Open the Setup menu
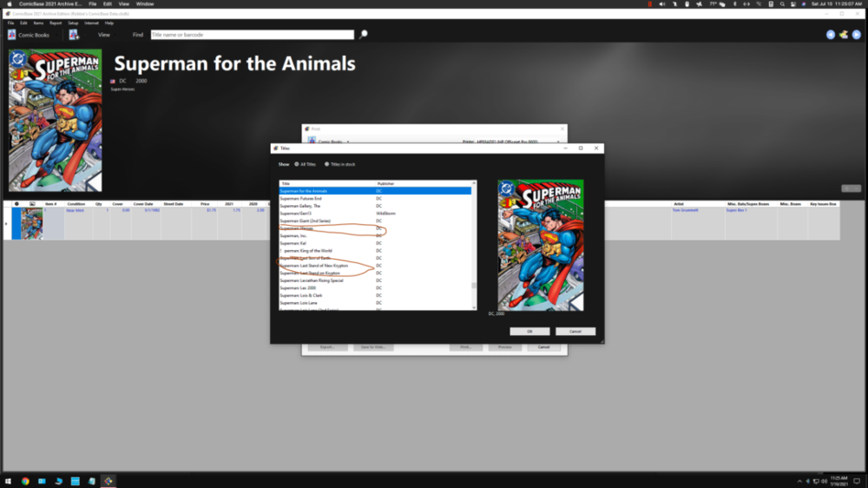Image resolution: width=868 pixels, height=488 pixels. 73,23
